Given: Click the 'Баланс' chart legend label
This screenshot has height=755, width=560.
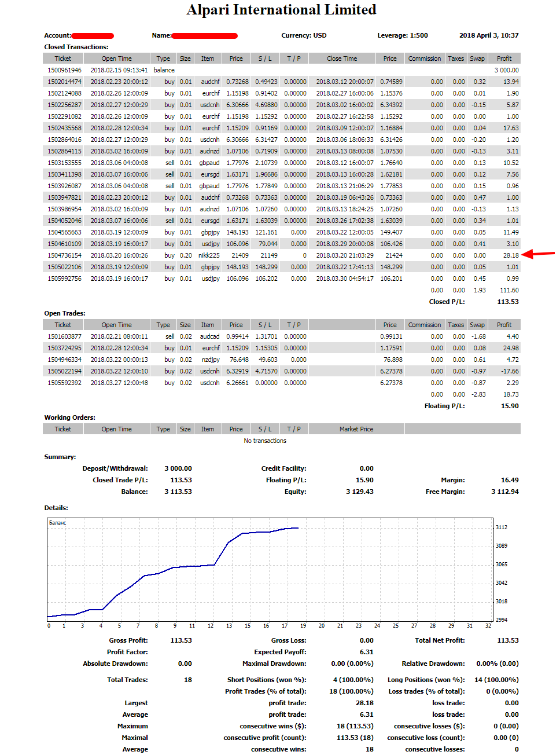Looking at the screenshot, I should pyautogui.click(x=58, y=523).
